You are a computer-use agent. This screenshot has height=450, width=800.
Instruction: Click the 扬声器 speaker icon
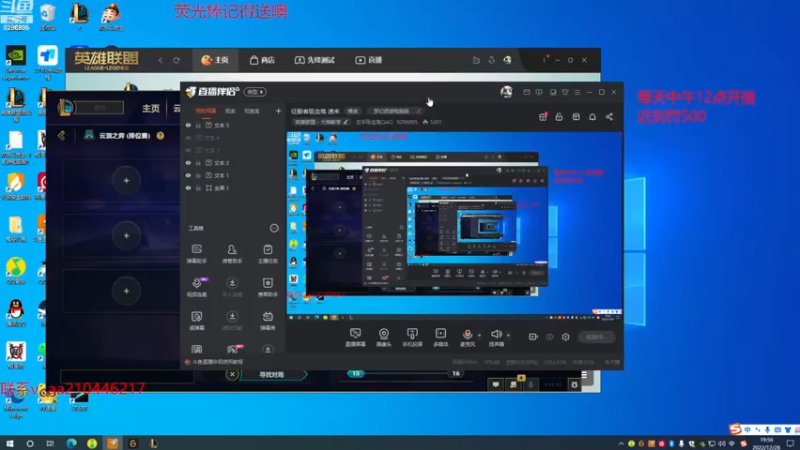point(496,334)
